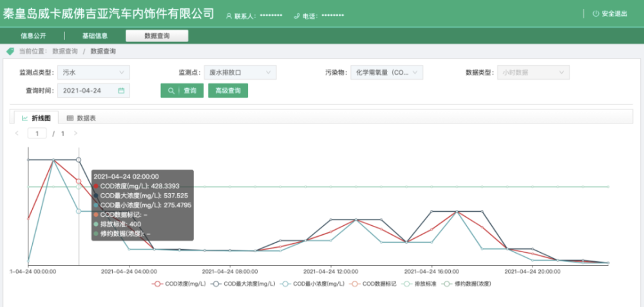Click the page number input box
644x307 pixels.
37,133
